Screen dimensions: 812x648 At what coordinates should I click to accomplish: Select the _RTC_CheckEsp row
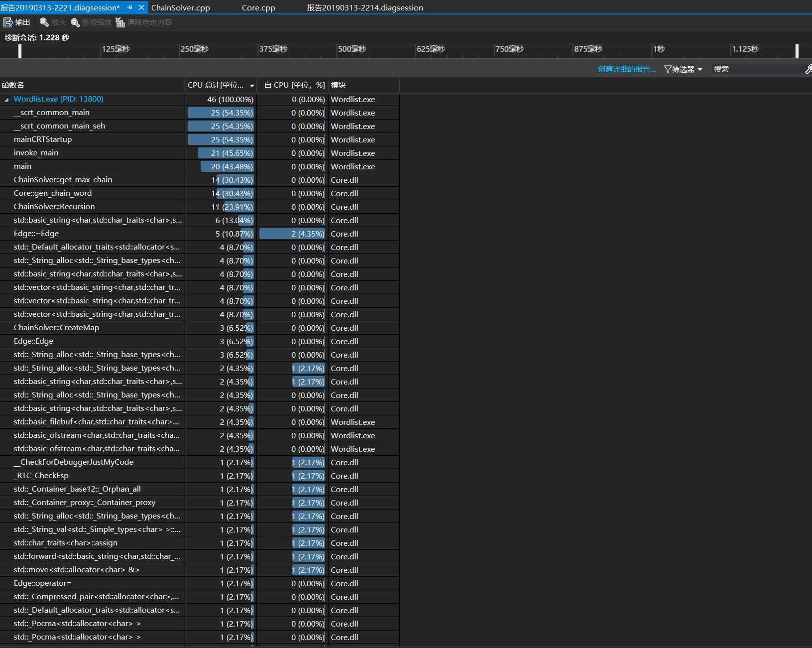coord(199,476)
